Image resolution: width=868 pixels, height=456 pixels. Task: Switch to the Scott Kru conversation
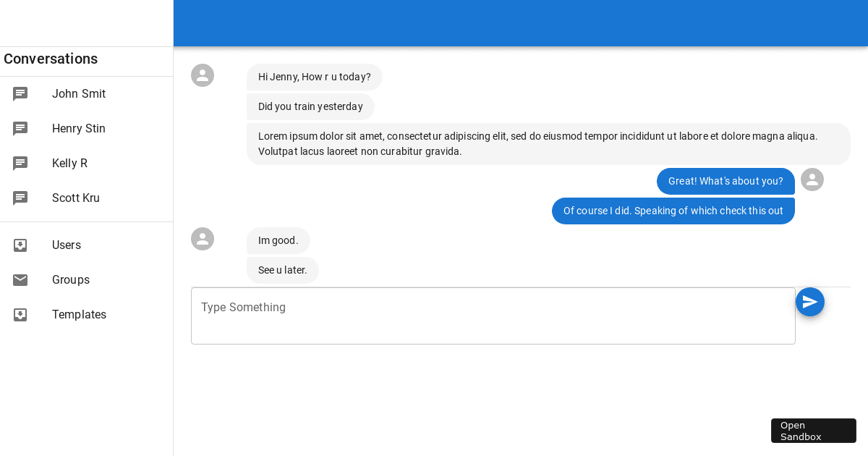(x=76, y=198)
